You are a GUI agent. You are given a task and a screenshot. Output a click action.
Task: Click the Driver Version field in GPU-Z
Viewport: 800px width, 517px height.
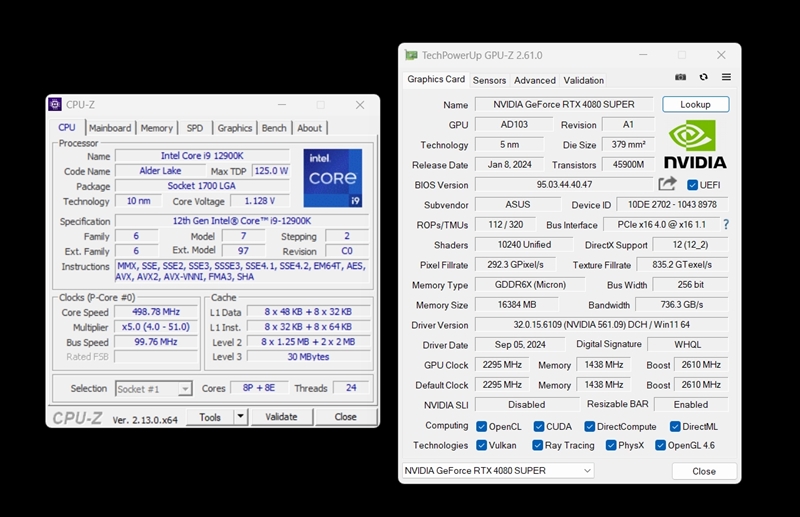(601, 325)
